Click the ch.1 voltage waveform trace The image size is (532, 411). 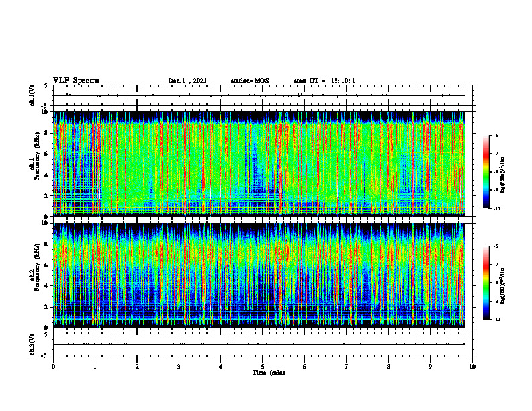click(x=259, y=95)
